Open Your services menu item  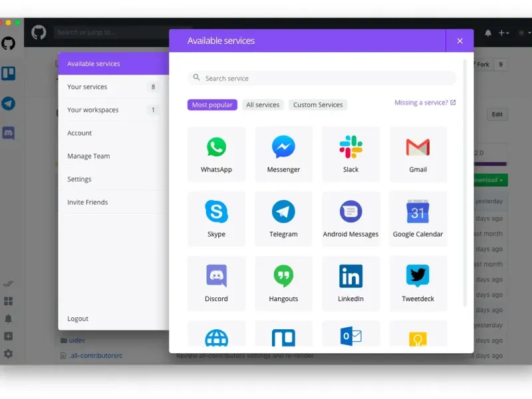[x=114, y=87]
